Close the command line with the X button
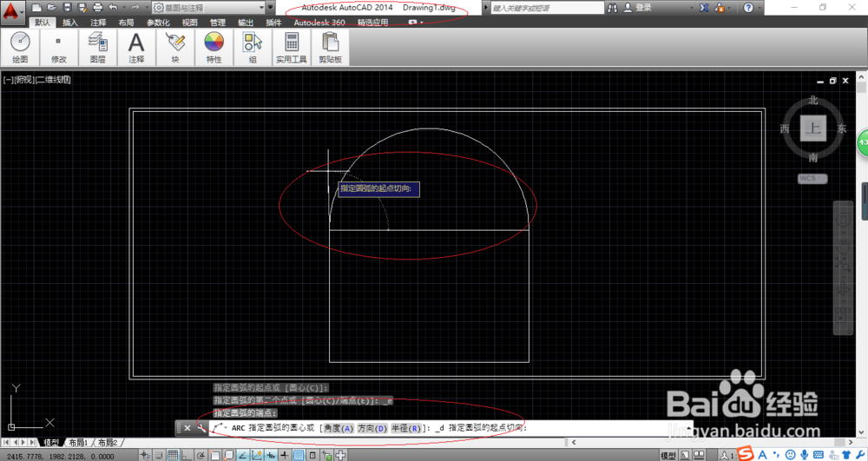Image resolution: width=868 pixels, height=461 pixels. 187,428
